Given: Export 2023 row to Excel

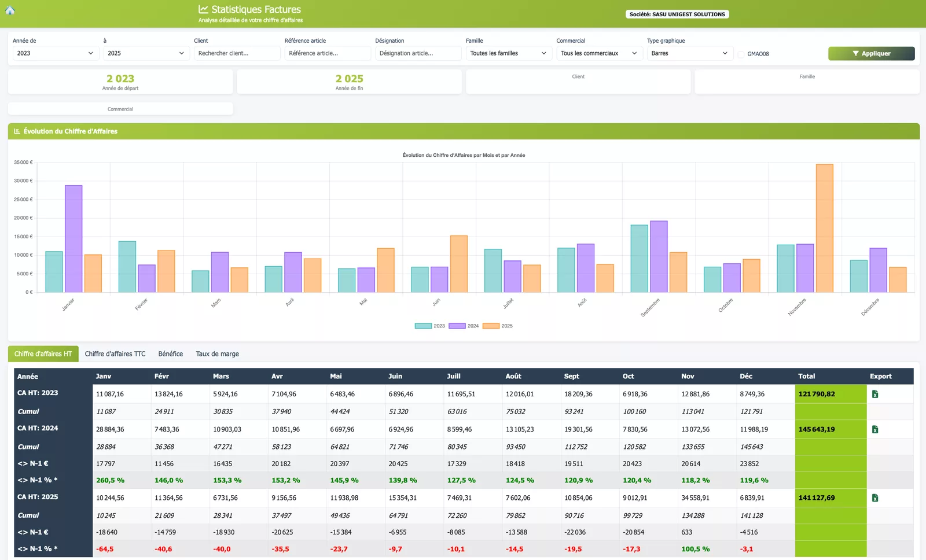Looking at the screenshot, I should coord(875,394).
